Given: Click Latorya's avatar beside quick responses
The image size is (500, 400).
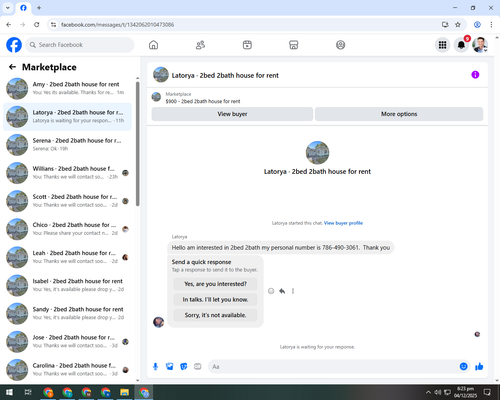Looking at the screenshot, I should [x=158, y=322].
